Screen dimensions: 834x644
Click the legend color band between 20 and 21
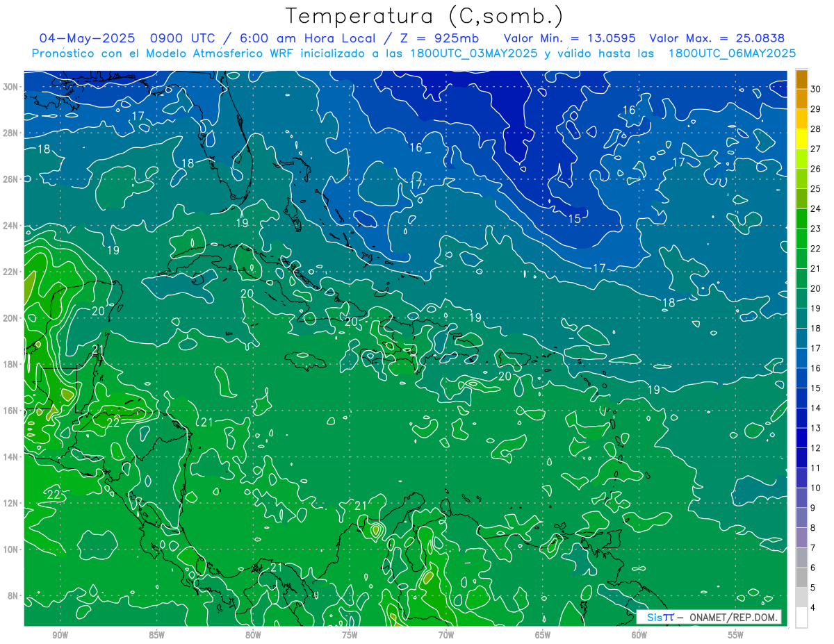pos(801,279)
